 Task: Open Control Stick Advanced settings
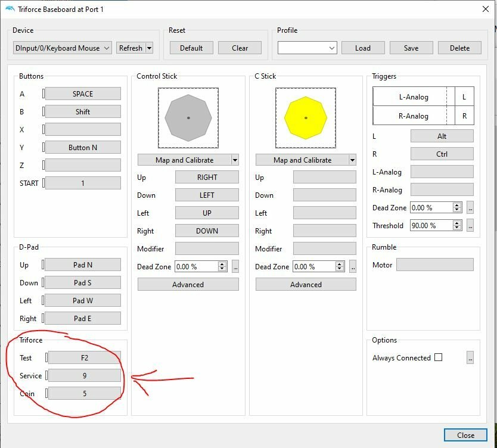(x=188, y=285)
